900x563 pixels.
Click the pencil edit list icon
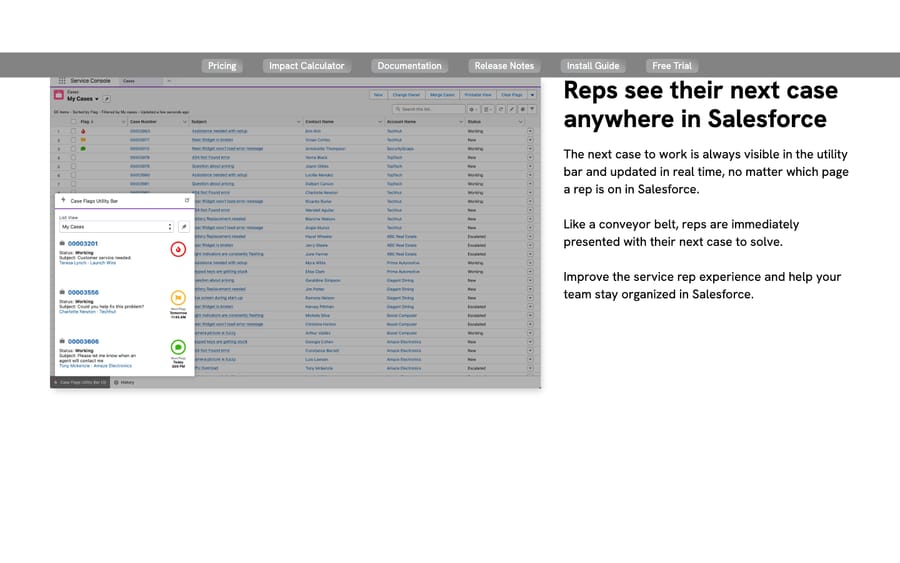(x=511, y=109)
